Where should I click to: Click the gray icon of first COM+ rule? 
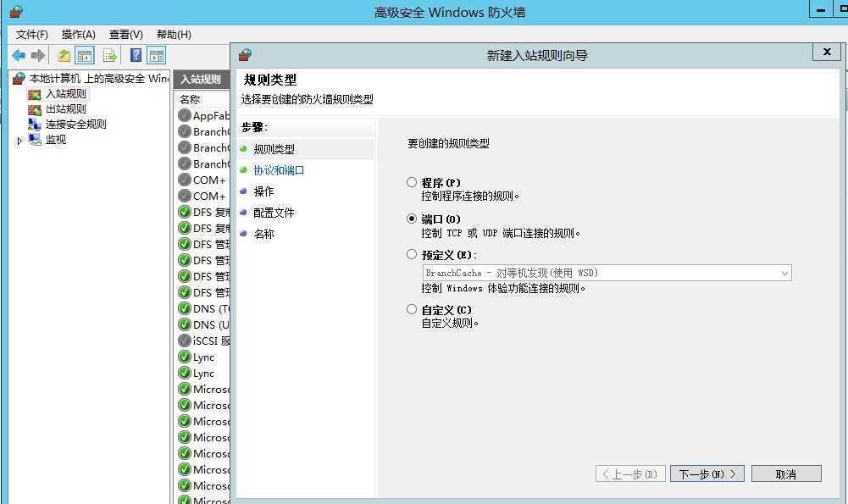(x=185, y=180)
